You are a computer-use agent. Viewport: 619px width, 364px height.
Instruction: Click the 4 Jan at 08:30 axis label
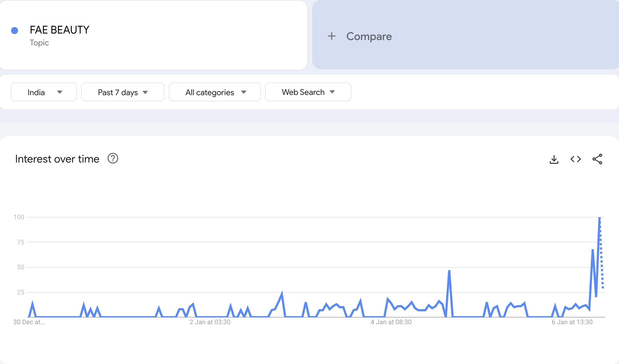(391, 322)
